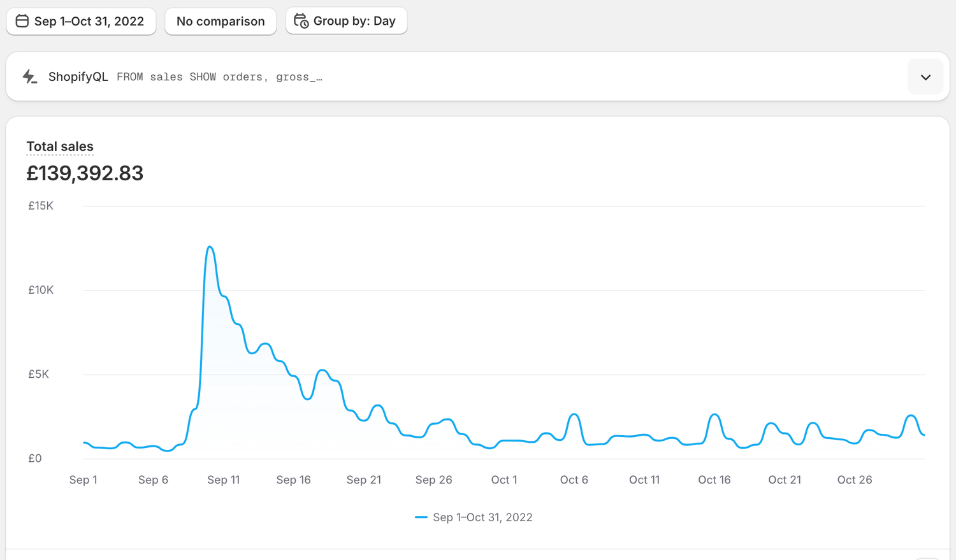Click the ShopifyQL label text
The width and height of the screenshot is (956, 560).
pyautogui.click(x=78, y=76)
